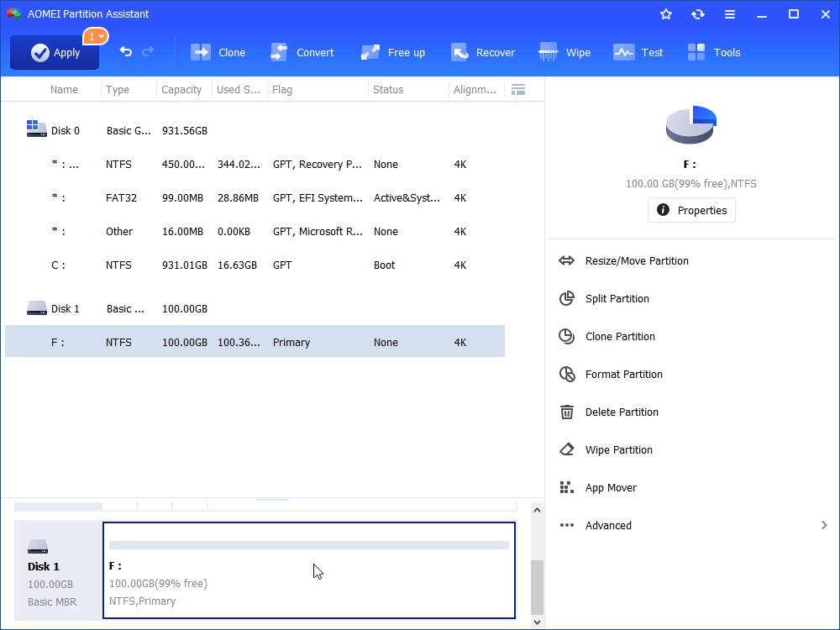The image size is (840, 630).
Task: Undo the last pending operation
Action: pyautogui.click(x=126, y=52)
